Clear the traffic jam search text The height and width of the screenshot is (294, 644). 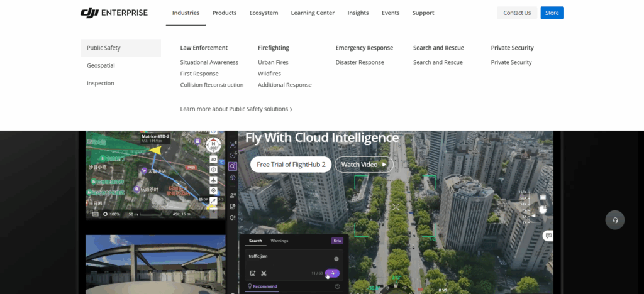click(x=336, y=259)
